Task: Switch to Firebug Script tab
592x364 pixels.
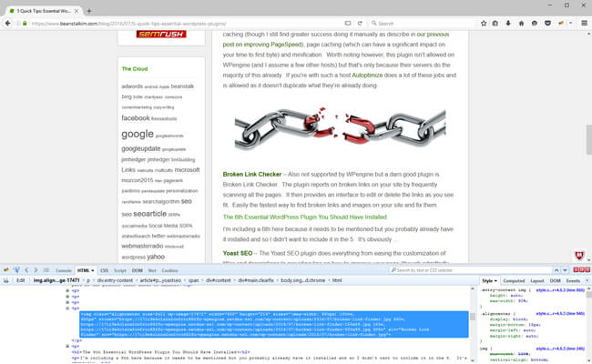Action: (x=120, y=270)
